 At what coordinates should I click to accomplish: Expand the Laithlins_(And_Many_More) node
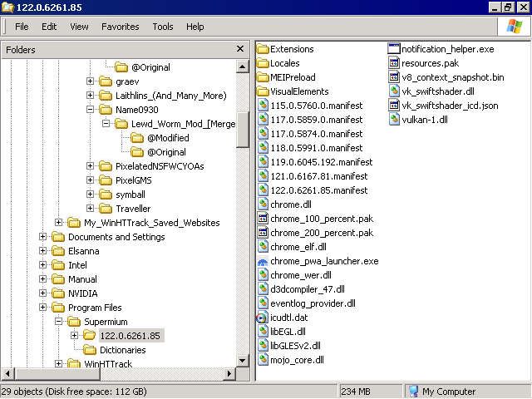pos(90,96)
